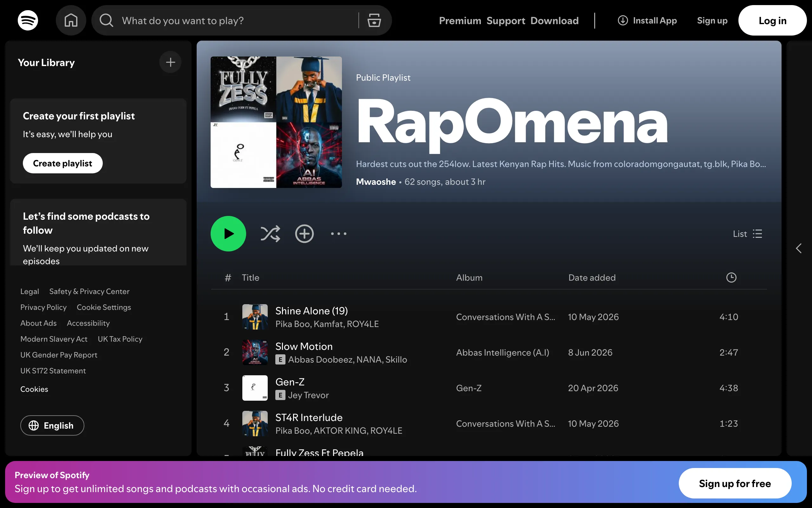Viewport: 812px width, 508px height.
Task: Click plus icon in Your Library
Action: 170,62
